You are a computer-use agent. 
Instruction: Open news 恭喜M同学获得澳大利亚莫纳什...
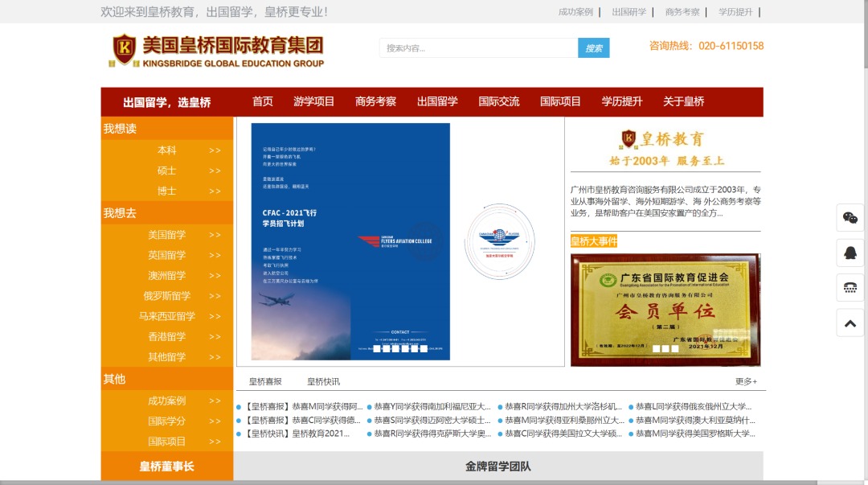tap(695, 420)
